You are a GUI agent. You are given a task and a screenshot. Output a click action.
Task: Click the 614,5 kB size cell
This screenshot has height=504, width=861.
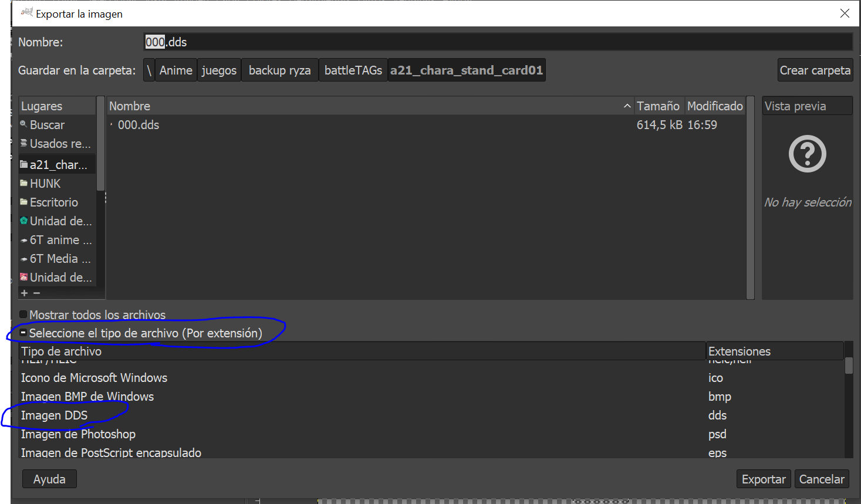[x=659, y=125]
